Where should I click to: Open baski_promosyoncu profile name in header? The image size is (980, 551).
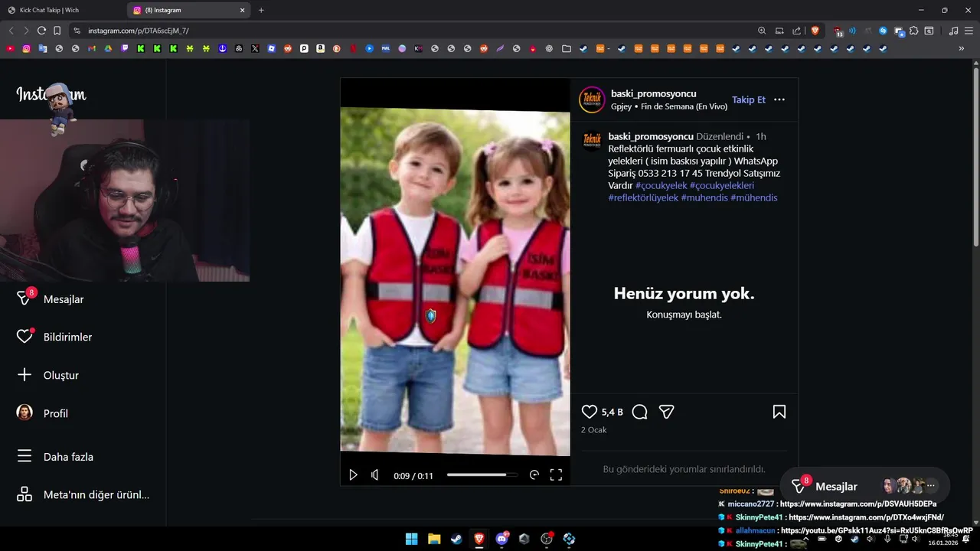click(654, 93)
